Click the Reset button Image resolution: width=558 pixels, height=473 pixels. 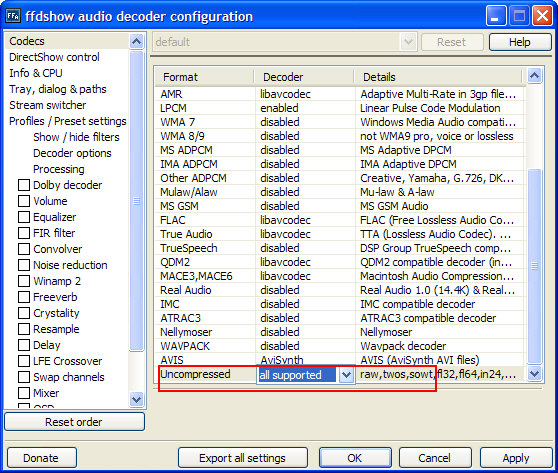coord(452,42)
